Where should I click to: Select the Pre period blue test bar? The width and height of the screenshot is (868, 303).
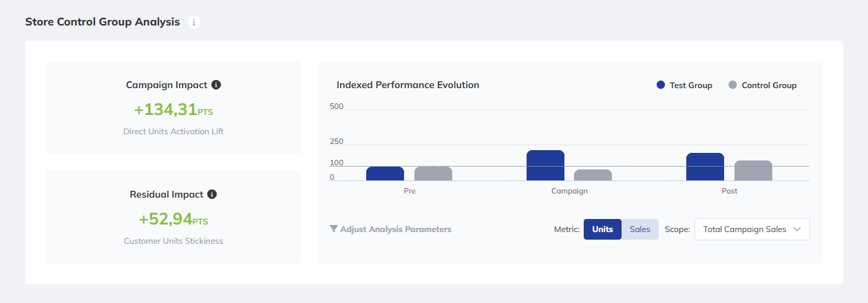tap(385, 174)
